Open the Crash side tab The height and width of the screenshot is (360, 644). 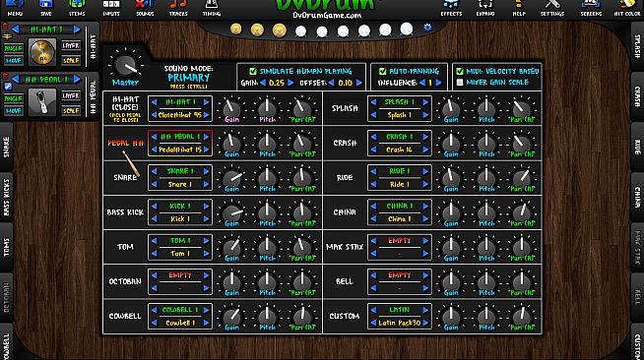[x=637, y=96]
